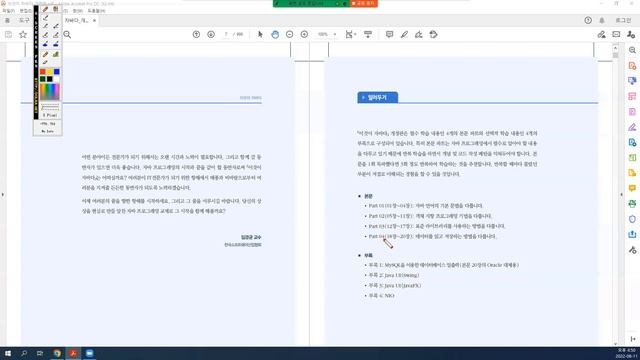Click the next page down-arrow button
This screenshot has height=360, width=640.
pyautogui.click(x=211, y=35)
